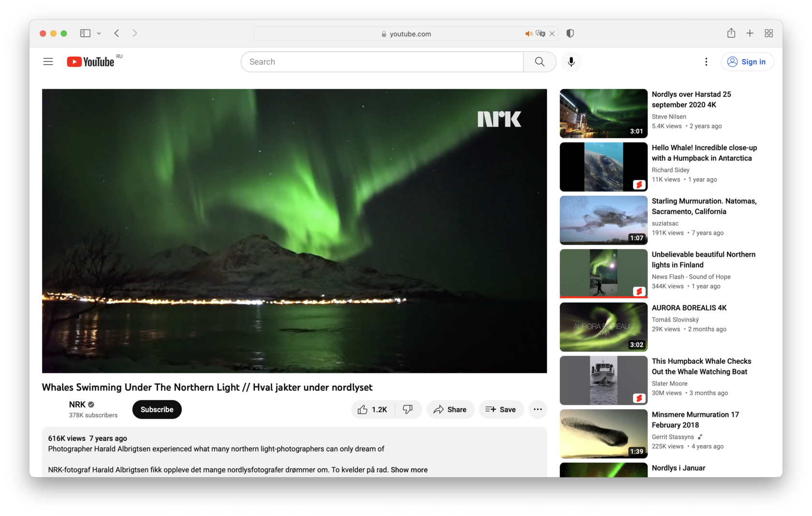Open YouTube settings via three-dot icon
The width and height of the screenshot is (812, 516).
coord(706,61)
